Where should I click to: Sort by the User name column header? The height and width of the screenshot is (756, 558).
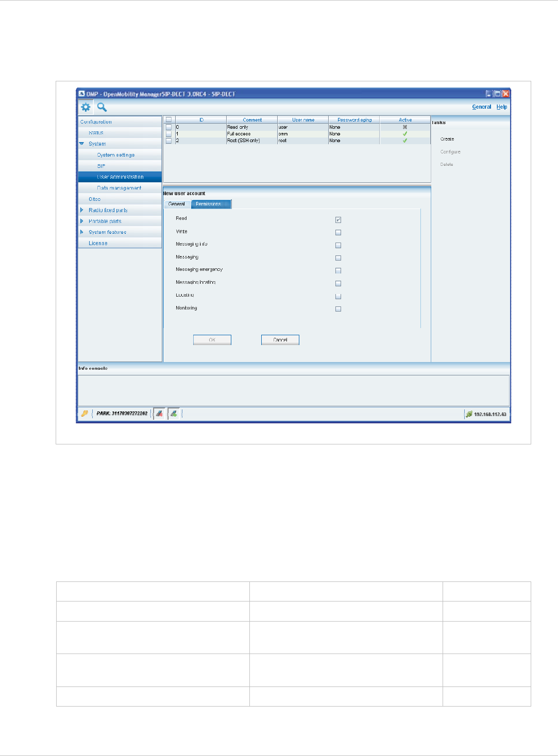pyautogui.click(x=303, y=119)
